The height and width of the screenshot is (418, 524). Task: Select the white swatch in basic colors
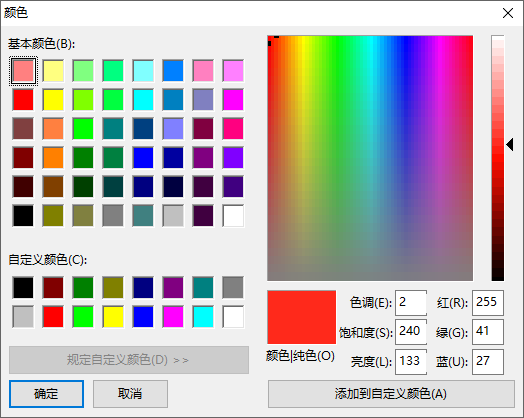[x=233, y=216]
